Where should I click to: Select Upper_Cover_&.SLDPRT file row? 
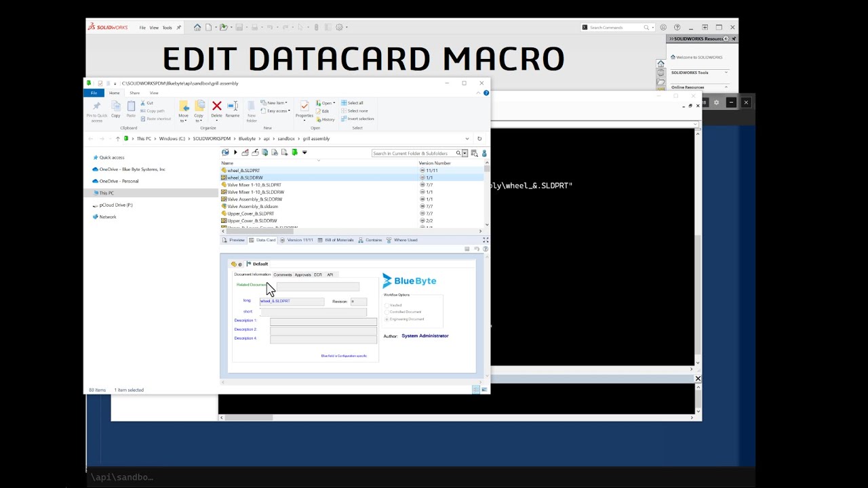pos(353,213)
